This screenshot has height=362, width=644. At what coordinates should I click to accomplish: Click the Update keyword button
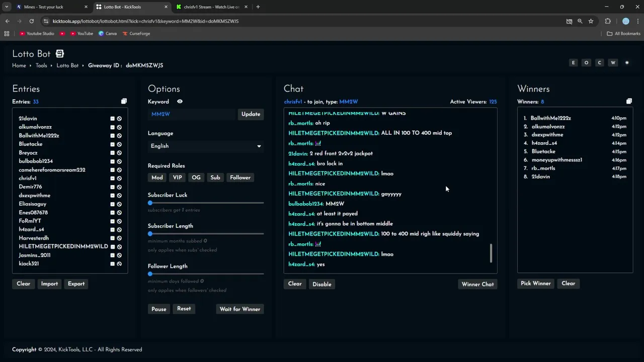(x=251, y=114)
